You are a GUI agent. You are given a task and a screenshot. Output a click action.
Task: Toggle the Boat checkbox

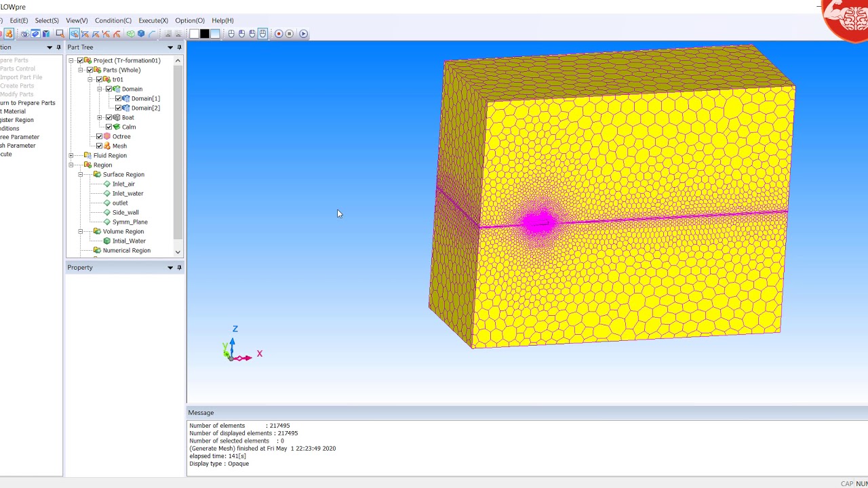coord(108,117)
